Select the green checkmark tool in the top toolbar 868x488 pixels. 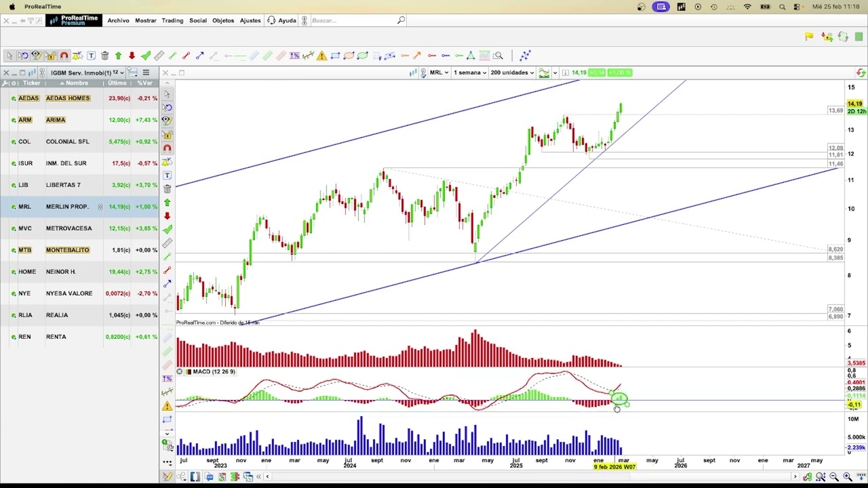[145, 56]
